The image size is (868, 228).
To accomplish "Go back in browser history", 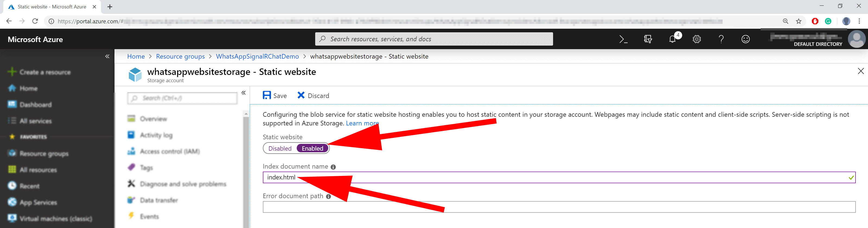I will [9, 21].
